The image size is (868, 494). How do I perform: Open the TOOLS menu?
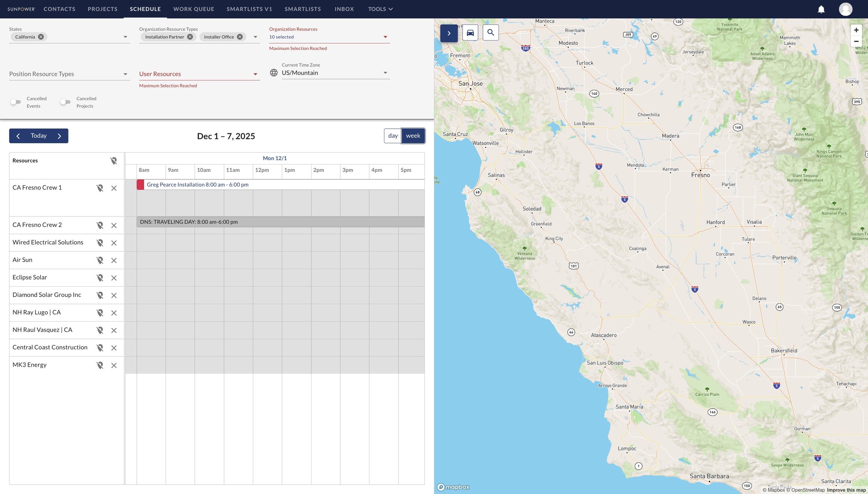pos(380,9)
